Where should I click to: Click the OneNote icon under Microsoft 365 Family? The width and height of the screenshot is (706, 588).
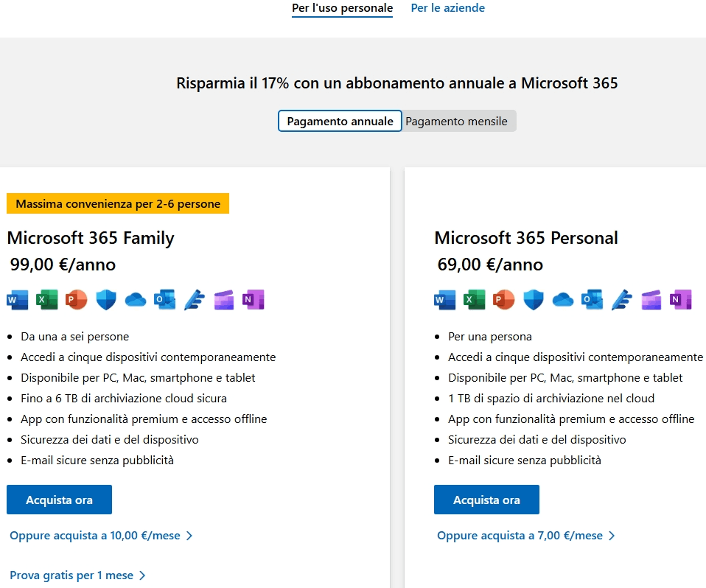tap(253, 300)
